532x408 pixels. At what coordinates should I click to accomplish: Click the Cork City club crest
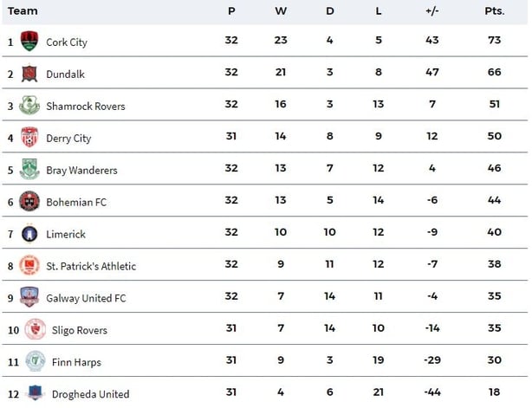(29, 41)
